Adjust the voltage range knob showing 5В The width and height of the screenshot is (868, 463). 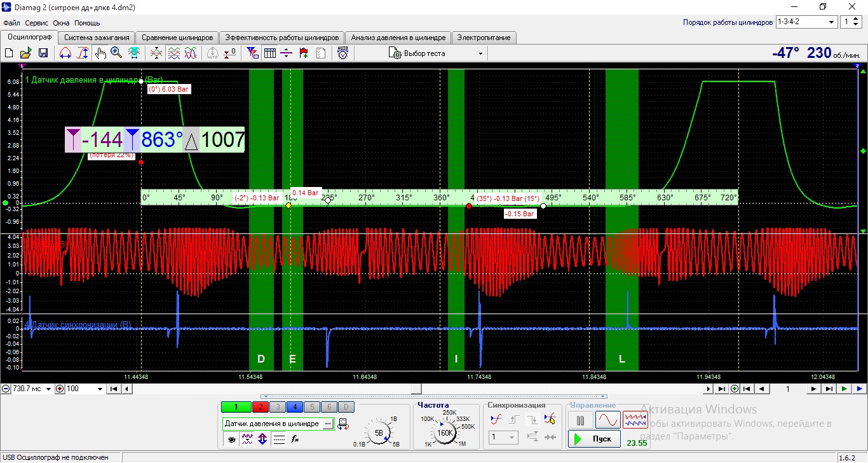coord(379,432)
